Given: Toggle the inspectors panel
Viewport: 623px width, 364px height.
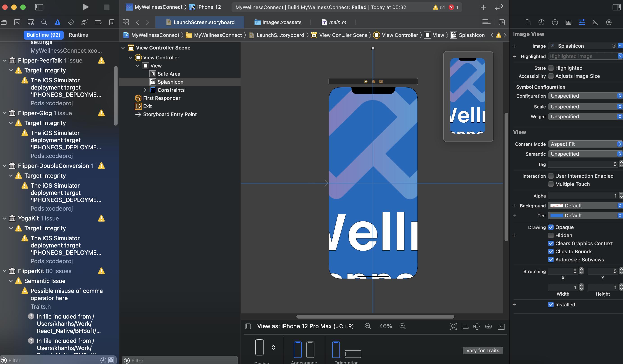Looking at the screenshot, I should point(616,7).
